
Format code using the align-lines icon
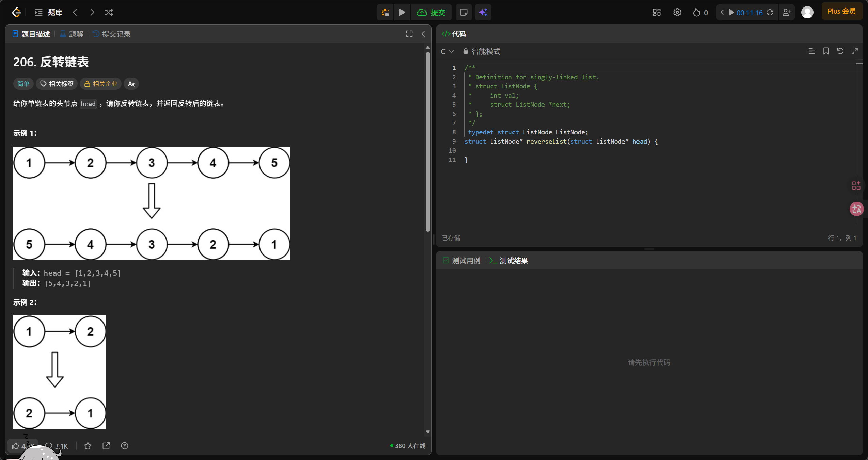811,51
